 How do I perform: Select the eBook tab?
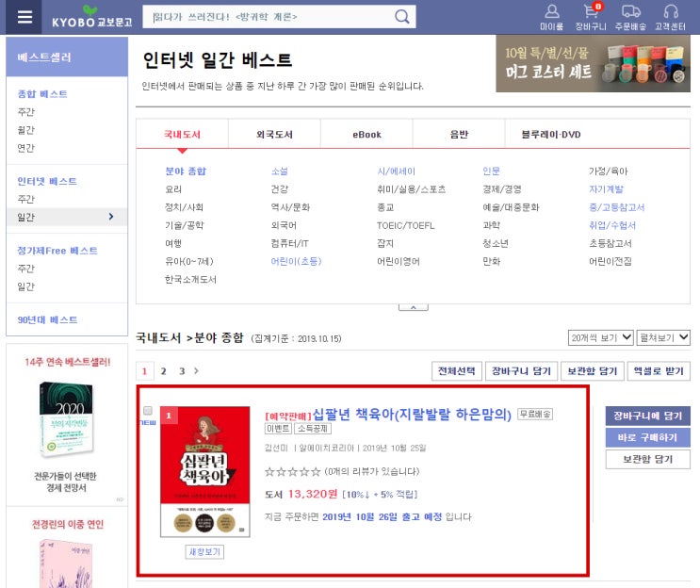coord(366,134)
